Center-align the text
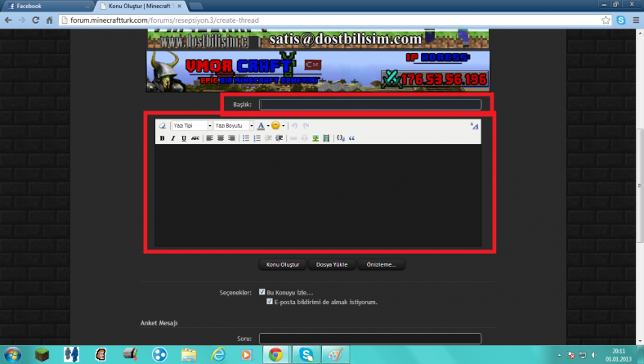This screenshot has height=364, width=644. 221,138
